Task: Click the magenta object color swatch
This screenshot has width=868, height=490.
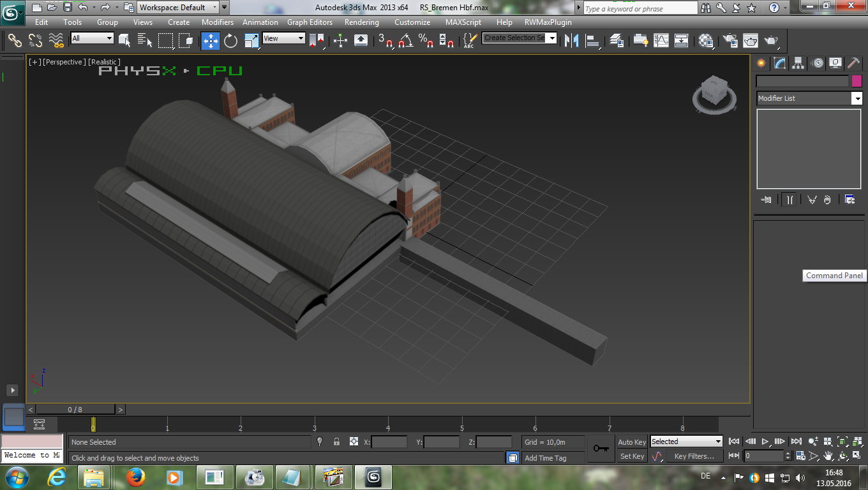Action: tap(857, 81)
